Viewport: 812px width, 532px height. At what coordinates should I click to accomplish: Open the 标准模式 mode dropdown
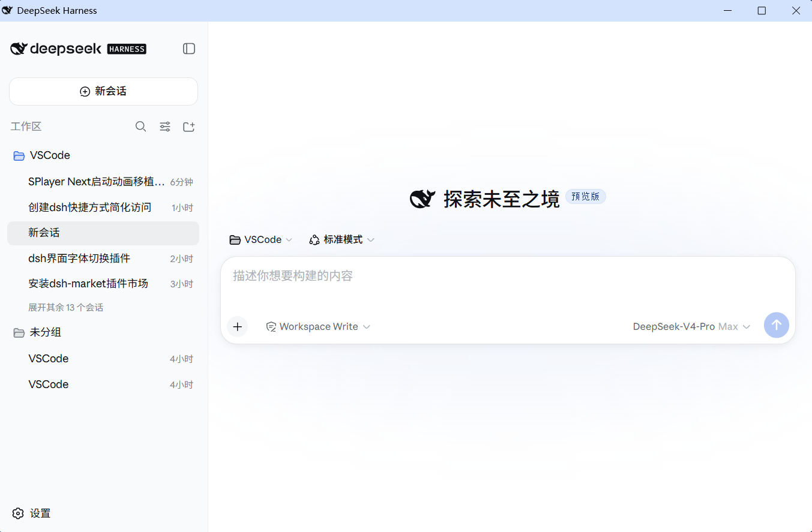point(341,240)
